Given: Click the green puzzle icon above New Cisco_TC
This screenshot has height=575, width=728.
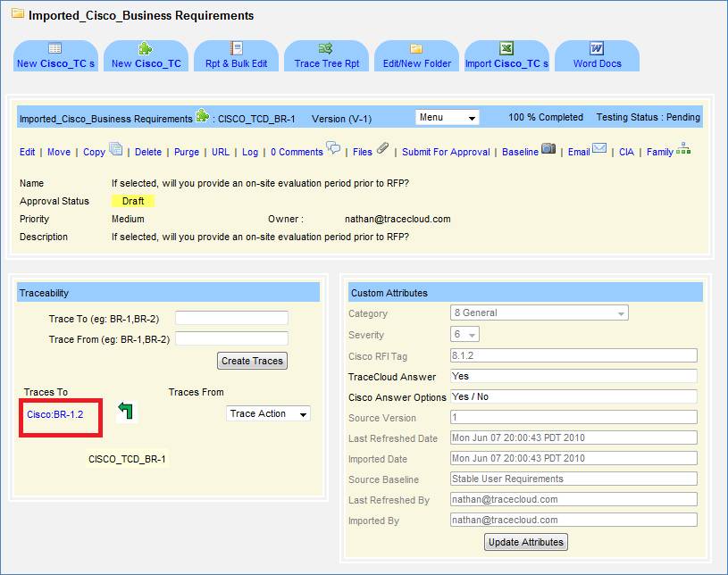Looking at the screenshot, I should click(146, 48).
